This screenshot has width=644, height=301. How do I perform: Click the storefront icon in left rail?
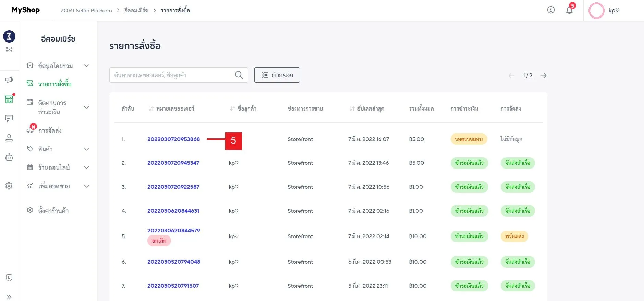[9, 99]
